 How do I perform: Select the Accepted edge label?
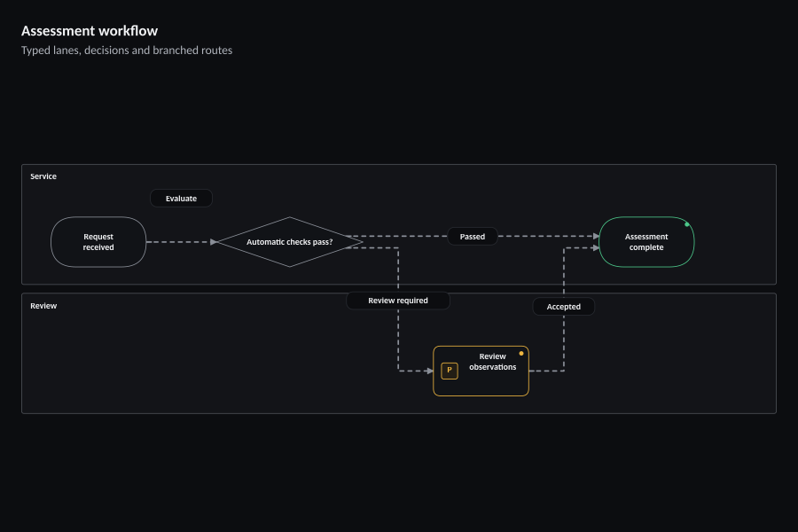(563, 307)
